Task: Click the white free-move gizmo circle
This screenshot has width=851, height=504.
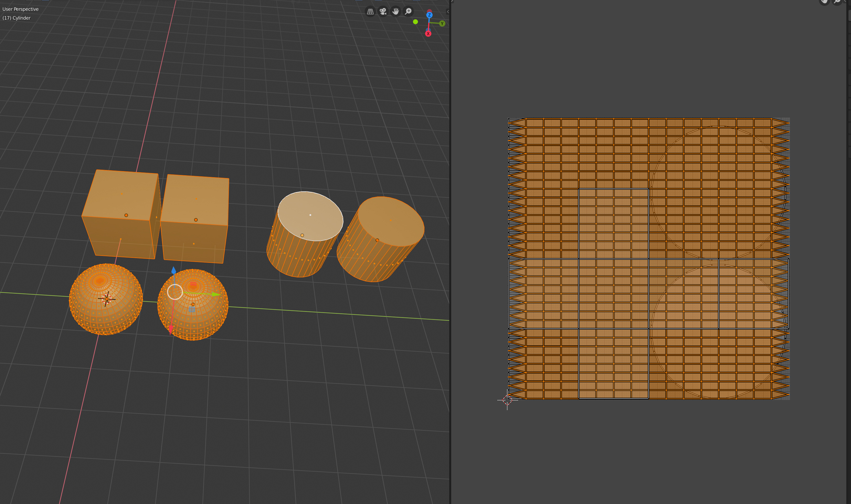Action: 175,292
